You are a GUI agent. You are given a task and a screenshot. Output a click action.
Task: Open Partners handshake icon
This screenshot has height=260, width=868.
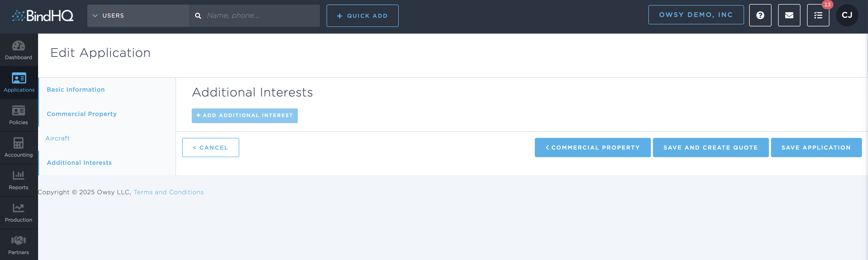[x=19, y=240]
